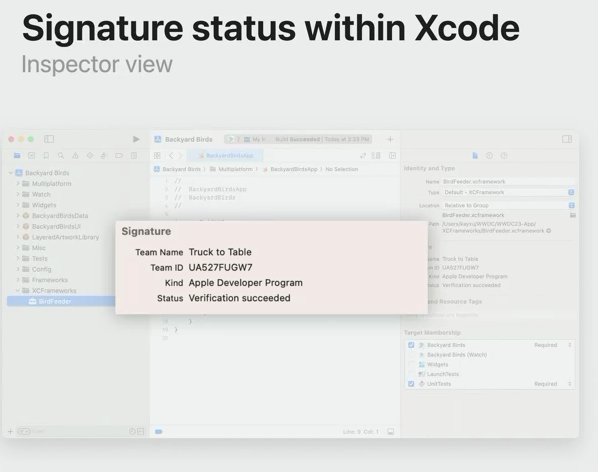Add an editor on the right
598x472 pixels.
pyautogui.click(x=392, y=156)
